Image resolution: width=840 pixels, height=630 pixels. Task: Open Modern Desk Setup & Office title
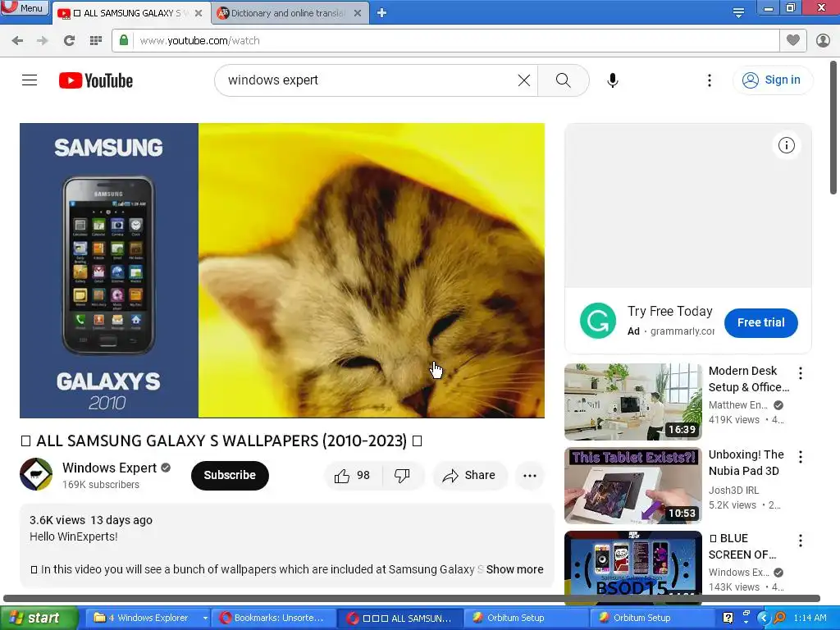[x=749, y=379]
